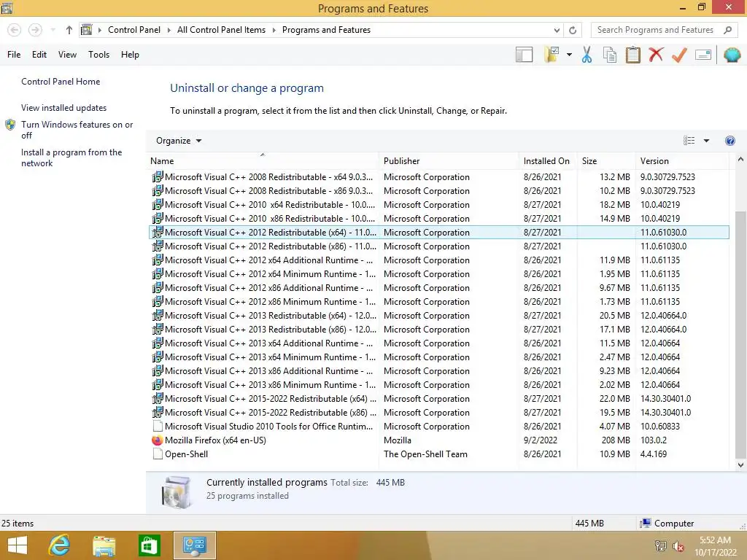The image size is (747, 560).
Task: Click version 103.0.2 cell
Action: [x=653, y=440]
